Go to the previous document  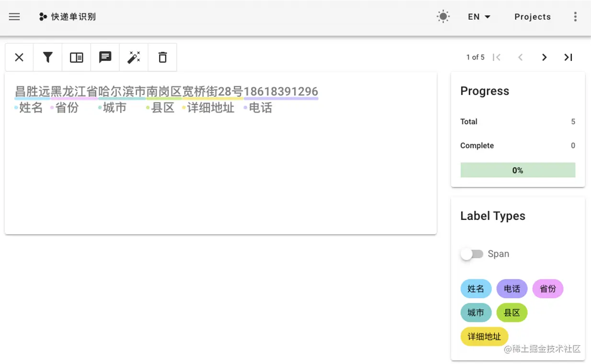click(x=520, y=57)
